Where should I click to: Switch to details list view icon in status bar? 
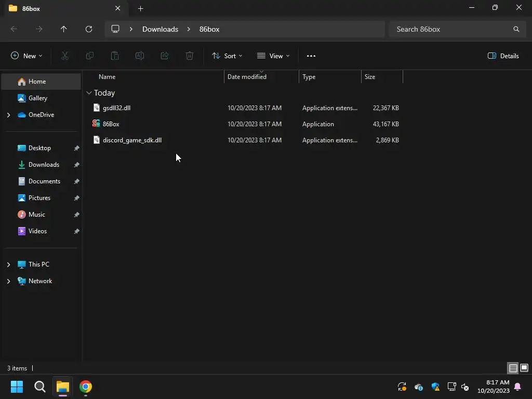[x=513, y=368]
